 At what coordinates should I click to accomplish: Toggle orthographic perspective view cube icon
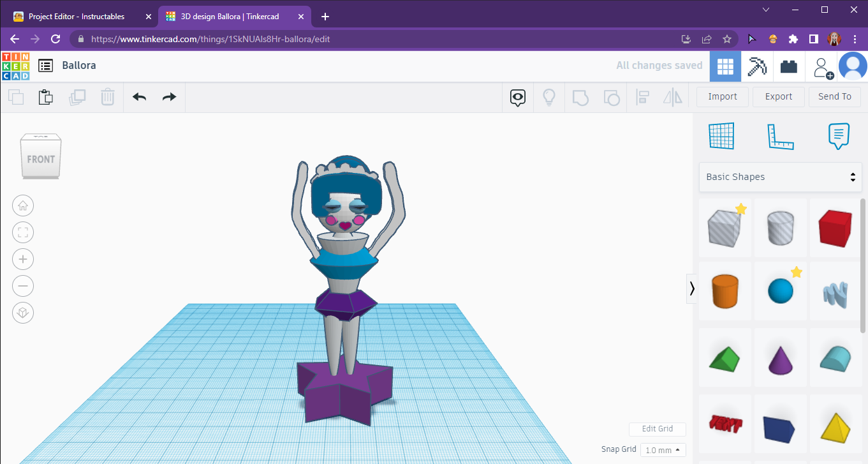23,313
